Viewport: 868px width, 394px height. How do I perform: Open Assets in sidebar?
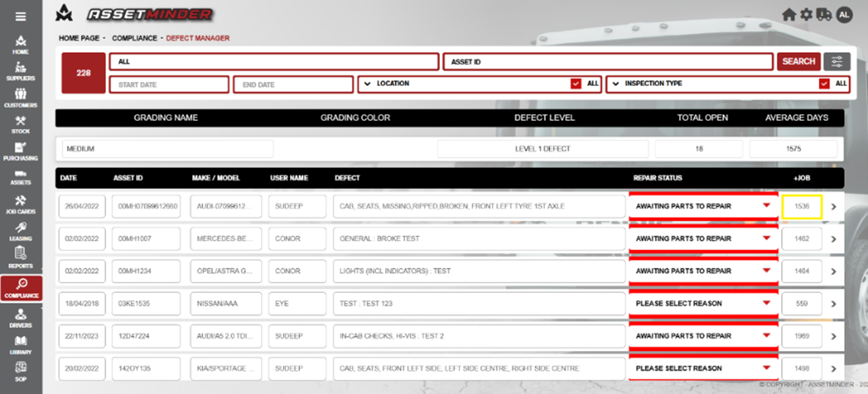21,178
